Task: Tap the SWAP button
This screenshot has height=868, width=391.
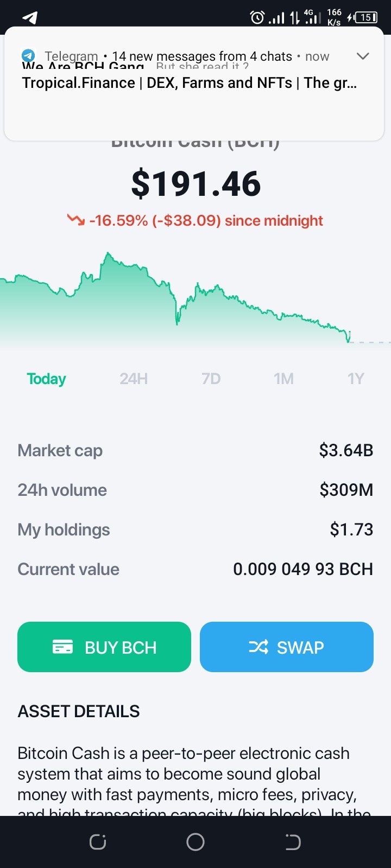Action: click(287, 647)
